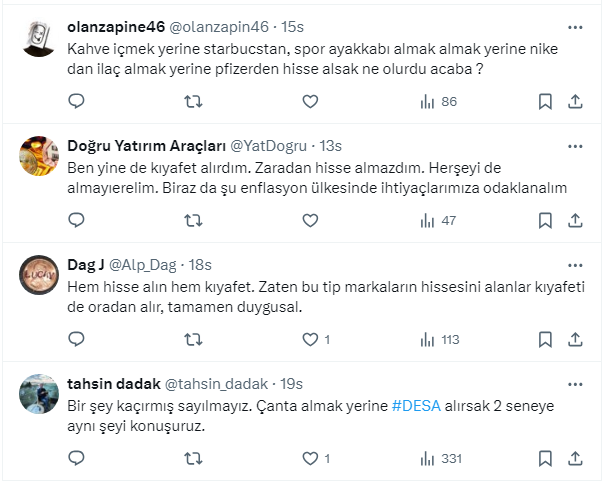
Task: Open more menu on Doğru Yatırım Araçları tweet
Action: [575, 148]
